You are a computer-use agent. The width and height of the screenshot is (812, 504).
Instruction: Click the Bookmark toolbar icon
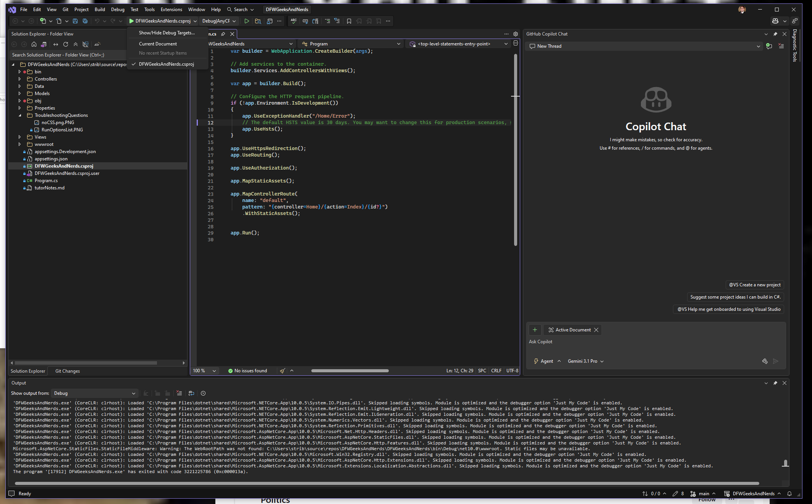pos(349,21)
